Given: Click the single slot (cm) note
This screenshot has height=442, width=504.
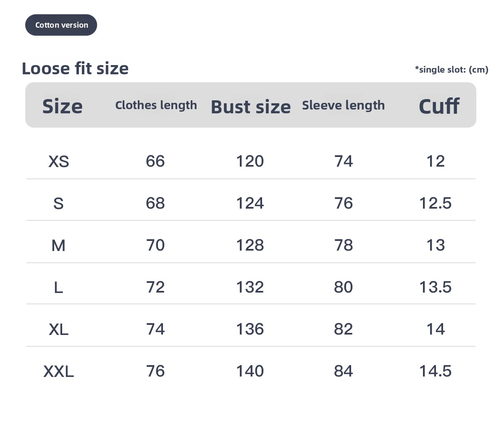Looking at the screenshot, I should tap(451, 70).
